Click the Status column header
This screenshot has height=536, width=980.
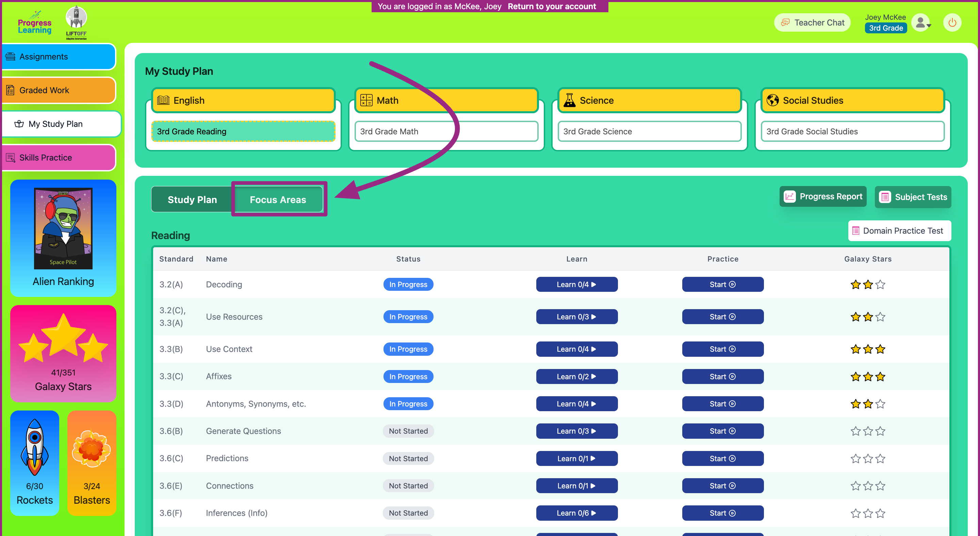pyautogui.click(x=408, y=259)
